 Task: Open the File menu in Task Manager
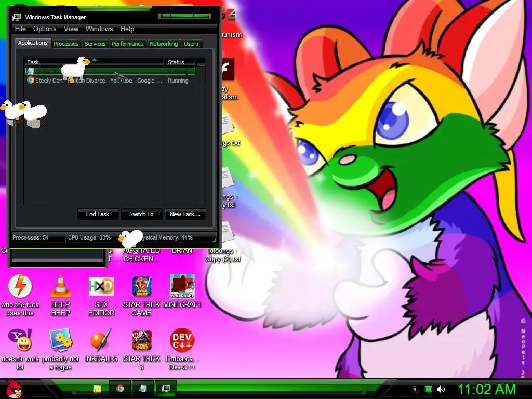(x=20, y=29)
